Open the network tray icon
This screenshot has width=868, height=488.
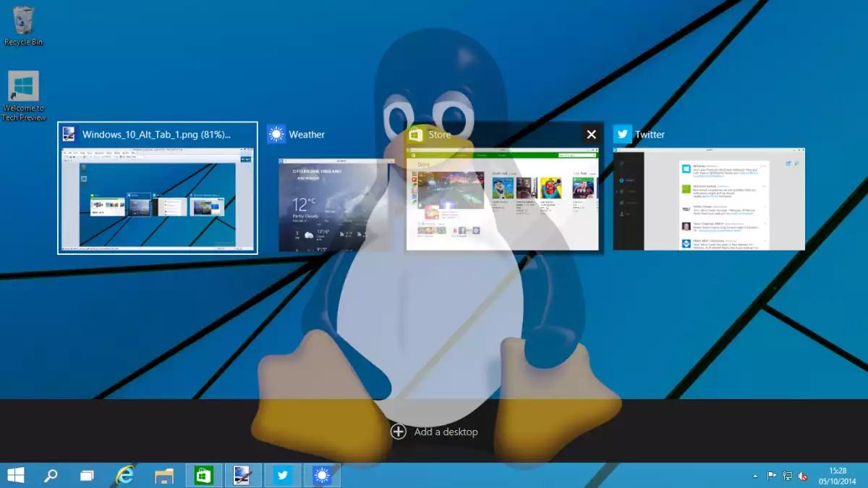(788, 476)
